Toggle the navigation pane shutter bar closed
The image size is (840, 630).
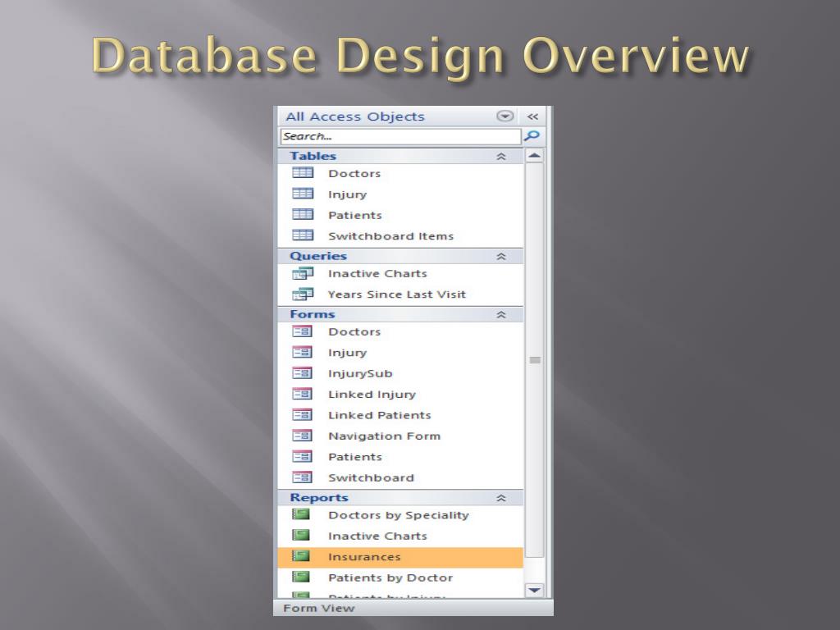pyautogui.click(x=533, y=116)
